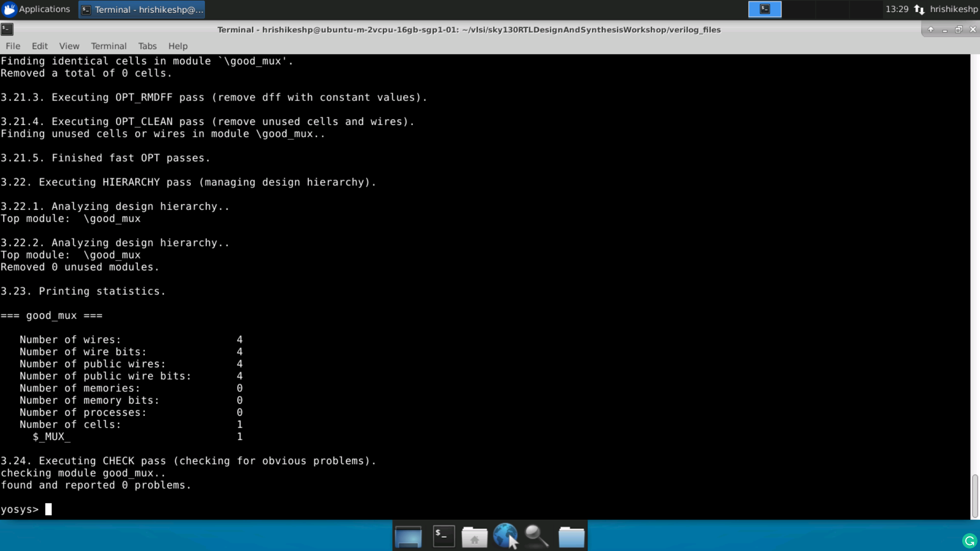This screenshot has width=980, height=551.
Task: Open the Tabs menu
Action: [147, 46]
